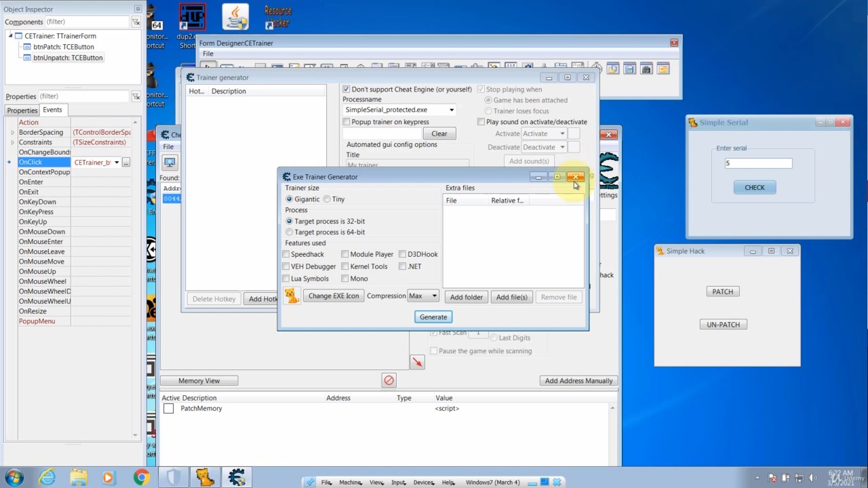Image resolution: width=868 pixels, height=488 pixels.
Task: Click the Internet Explorer taskbar icon
Action: [x=47, y=477]
